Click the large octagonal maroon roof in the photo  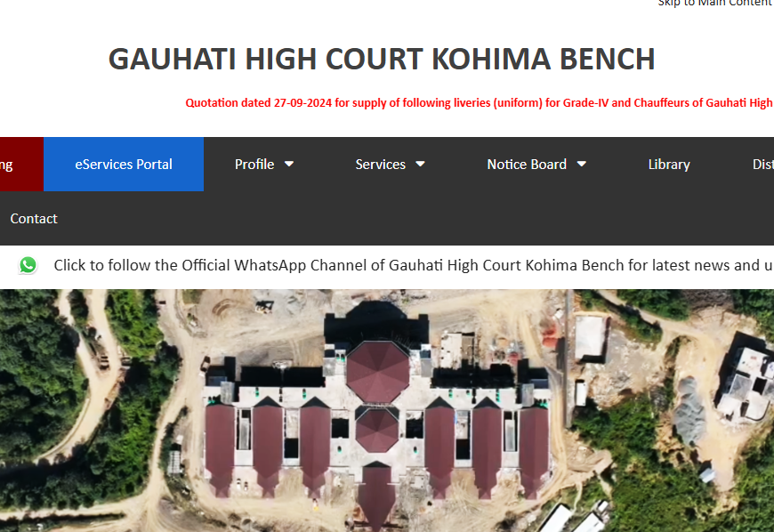pos(377,371)
